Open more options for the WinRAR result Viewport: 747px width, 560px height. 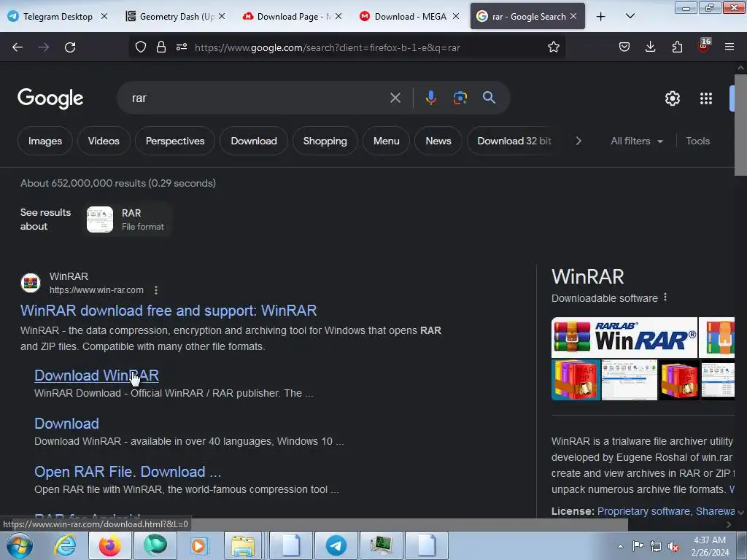156,290
